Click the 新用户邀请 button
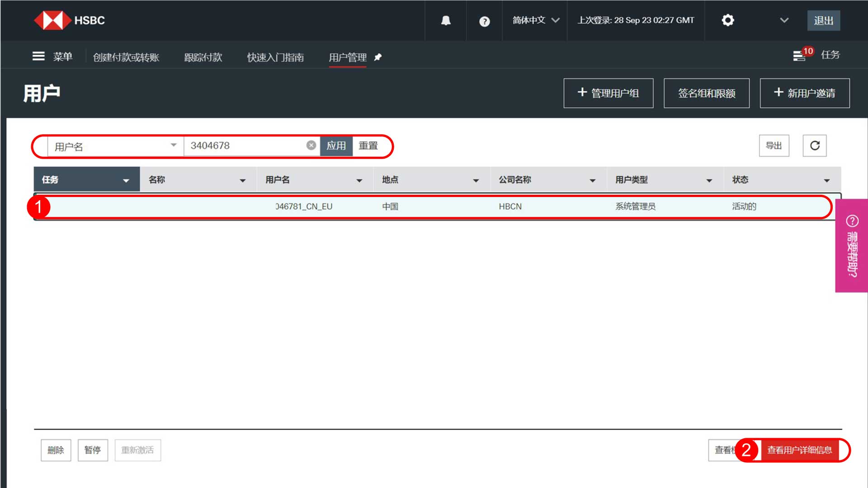This screenshot has height=488, width=868. (805, 93)
